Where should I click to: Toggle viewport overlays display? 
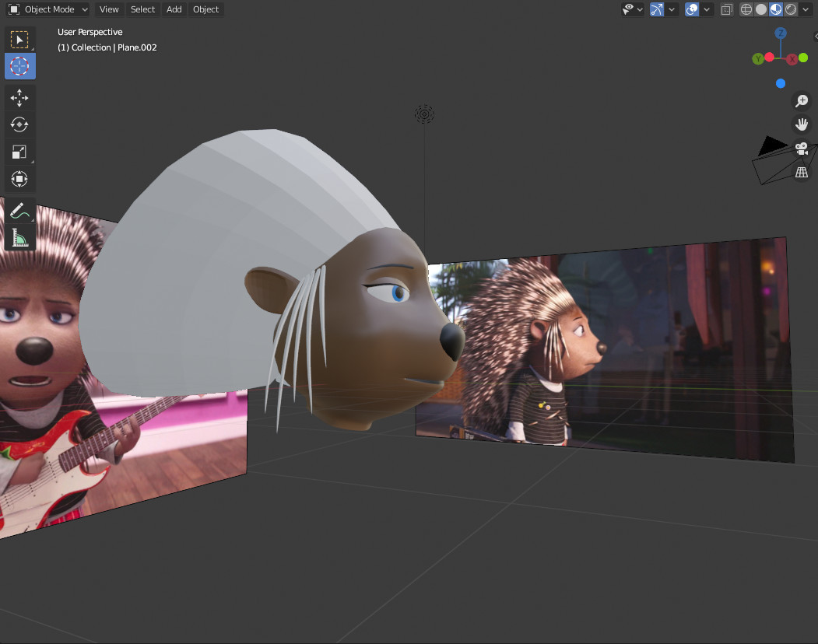[x=692, y=9]
